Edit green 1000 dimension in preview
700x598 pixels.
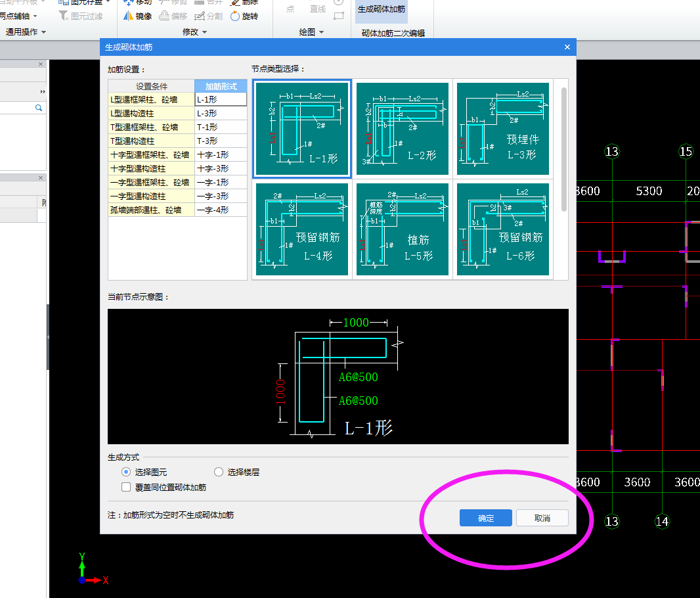click(356, 323)
